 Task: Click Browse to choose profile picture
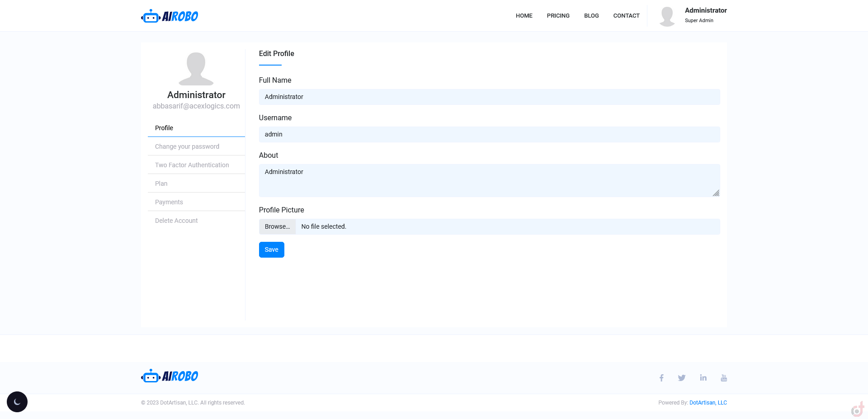[x=277, y=226]
